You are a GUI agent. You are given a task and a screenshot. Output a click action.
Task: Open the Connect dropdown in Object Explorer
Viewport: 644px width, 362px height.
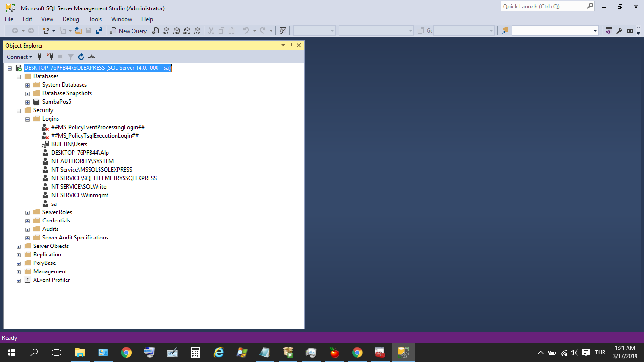19,57
